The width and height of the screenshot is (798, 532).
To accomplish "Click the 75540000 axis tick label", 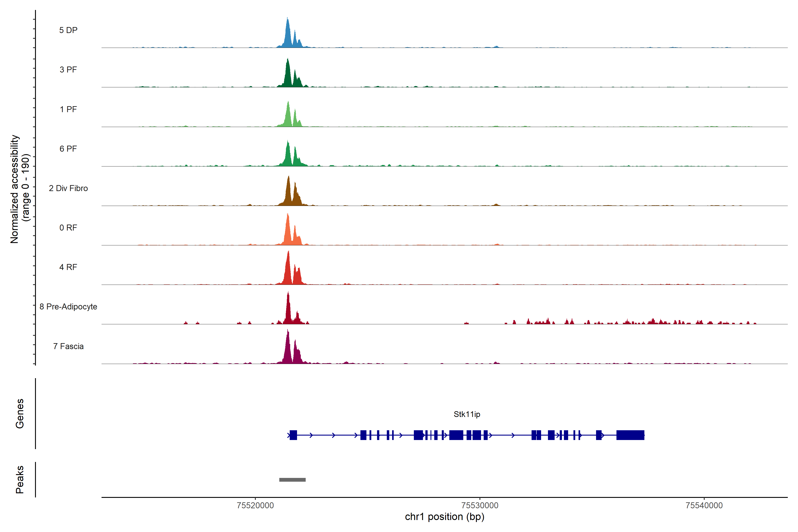I will 704,506.
